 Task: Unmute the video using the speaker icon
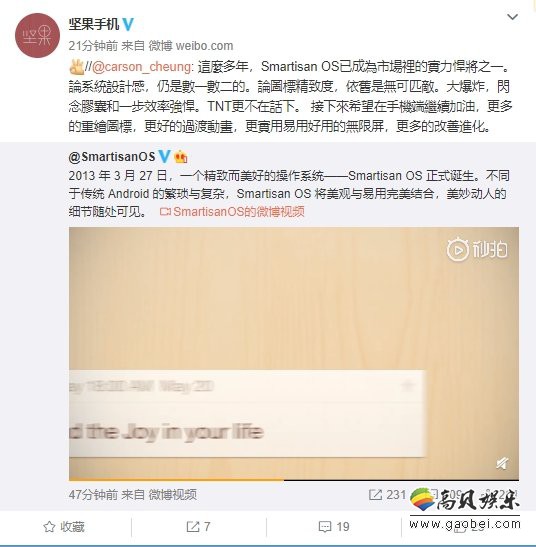tap(502, 463)
